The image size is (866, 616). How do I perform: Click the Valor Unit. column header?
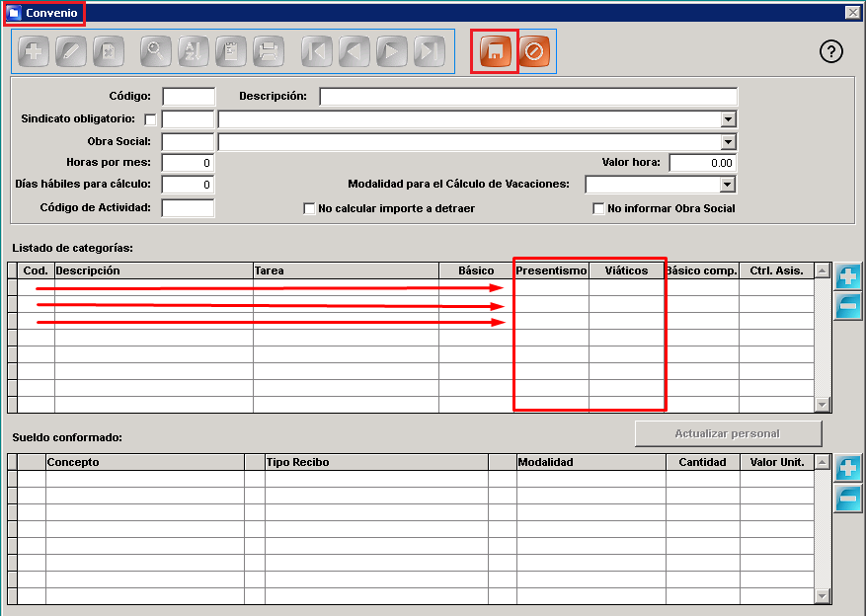[x=777, y=462]
